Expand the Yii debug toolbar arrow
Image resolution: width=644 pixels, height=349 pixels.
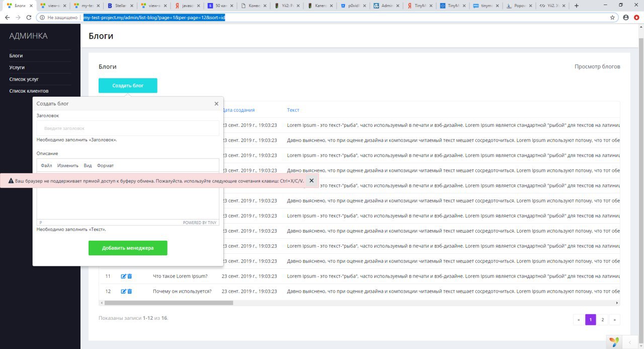click(x=630, y=342)
